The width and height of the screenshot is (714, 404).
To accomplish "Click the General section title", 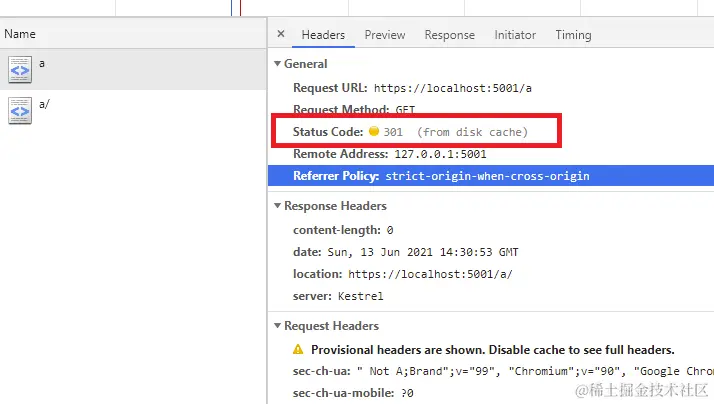I will (x=306, y=64).
